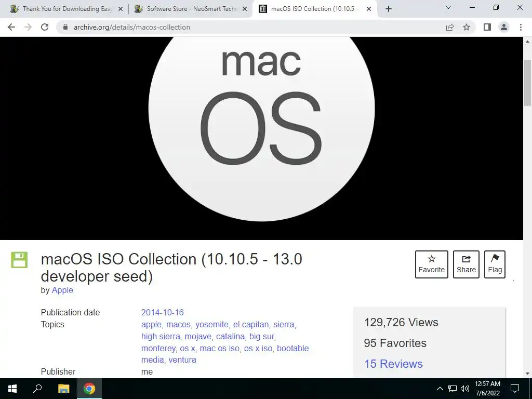Image resolution: width=532 pixels, height=399 pixels.
Task: Show hidden system tray icons
Action: click(440, 389)
